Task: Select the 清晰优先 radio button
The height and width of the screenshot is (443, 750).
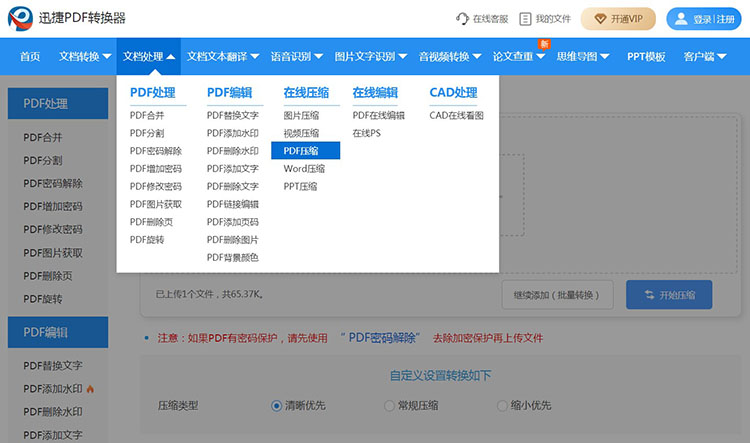Action: (276, 406)
